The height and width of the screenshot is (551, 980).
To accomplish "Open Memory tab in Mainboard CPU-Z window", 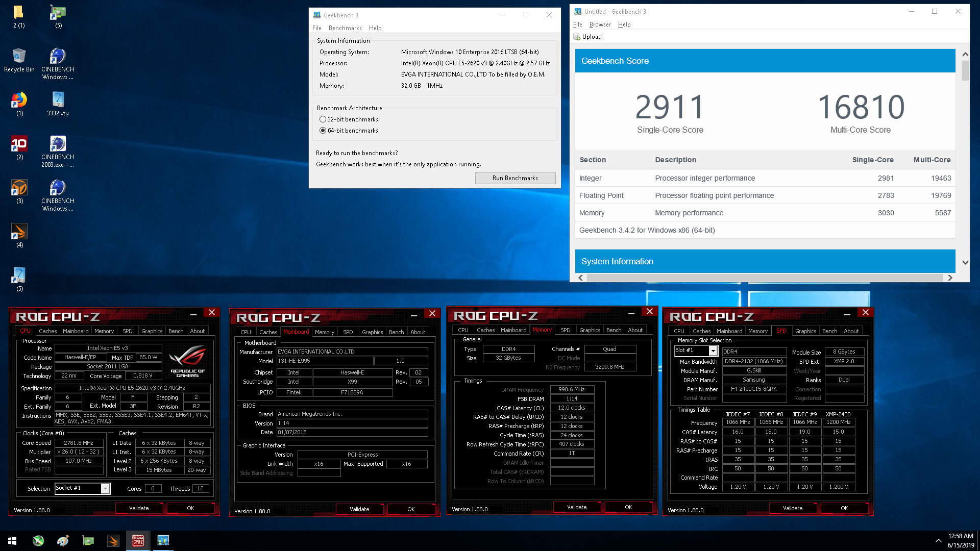I will (325, 332).
